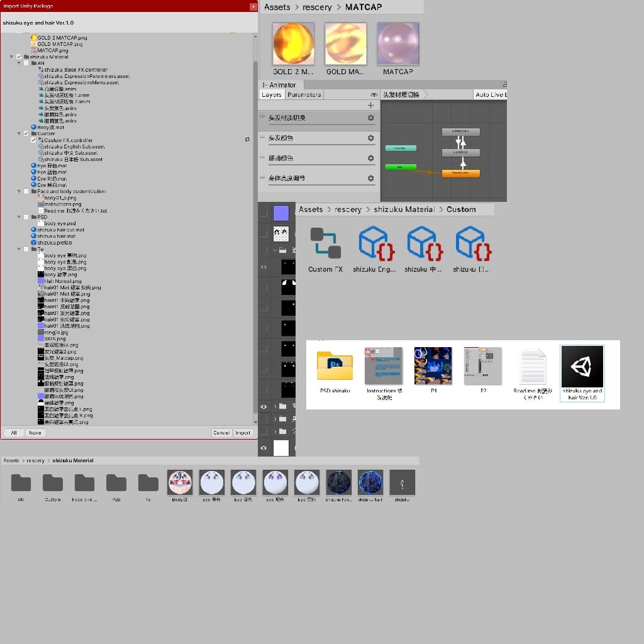644x644 pixels.
Task: Click the eye icon in Animator header
Action: 374,95
